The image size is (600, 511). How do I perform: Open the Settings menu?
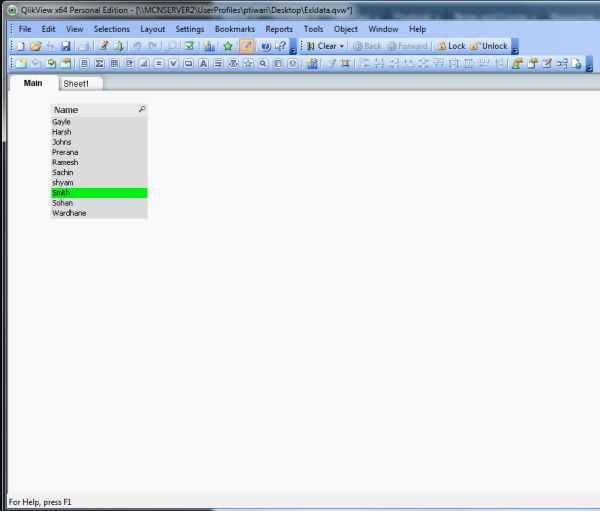click(189, 29)
